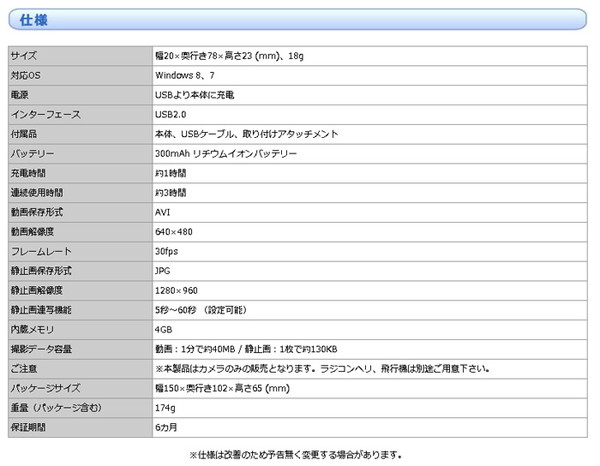Select the JPG format value

click(x=162, y=270)
